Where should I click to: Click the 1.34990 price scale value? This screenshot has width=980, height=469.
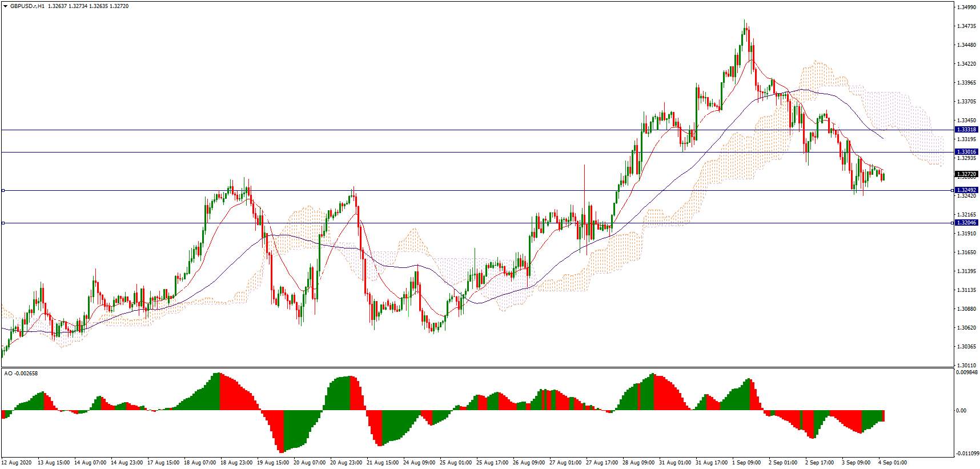click(966, 7)
